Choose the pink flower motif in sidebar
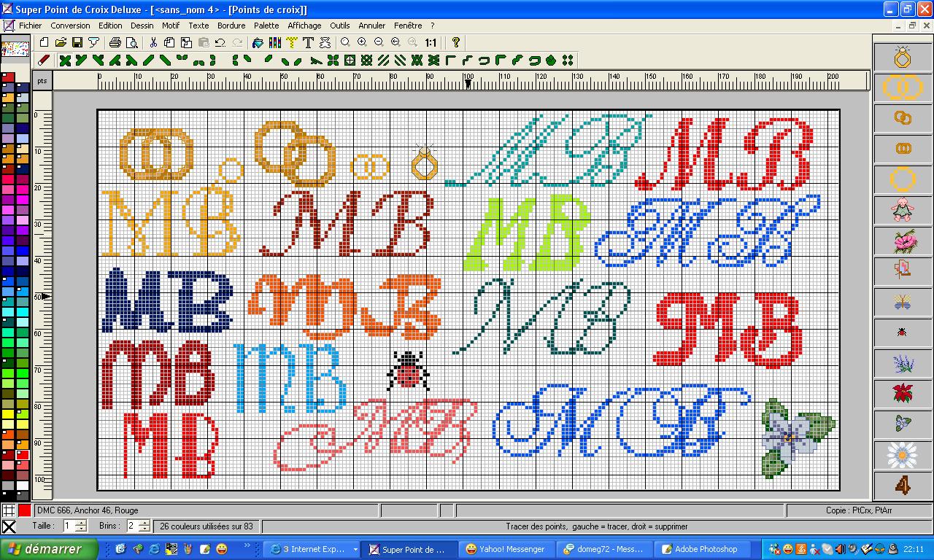 (903, 241)
